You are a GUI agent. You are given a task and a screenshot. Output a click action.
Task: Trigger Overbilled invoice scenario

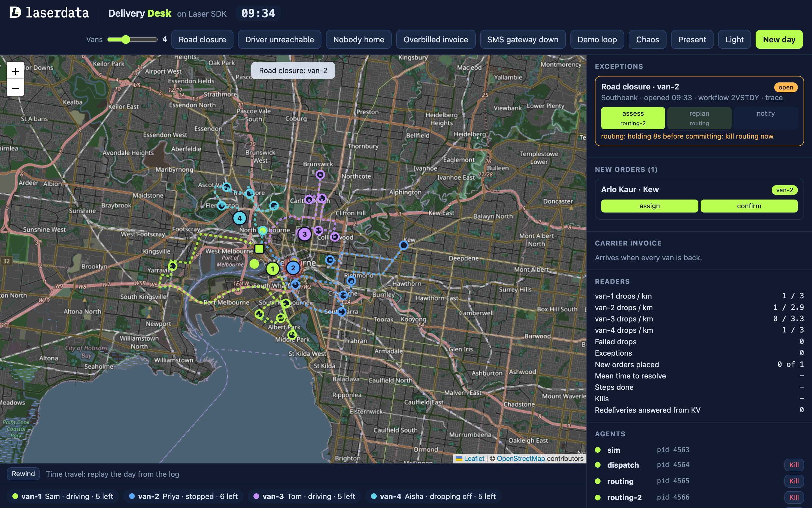[x=436, y=39]
